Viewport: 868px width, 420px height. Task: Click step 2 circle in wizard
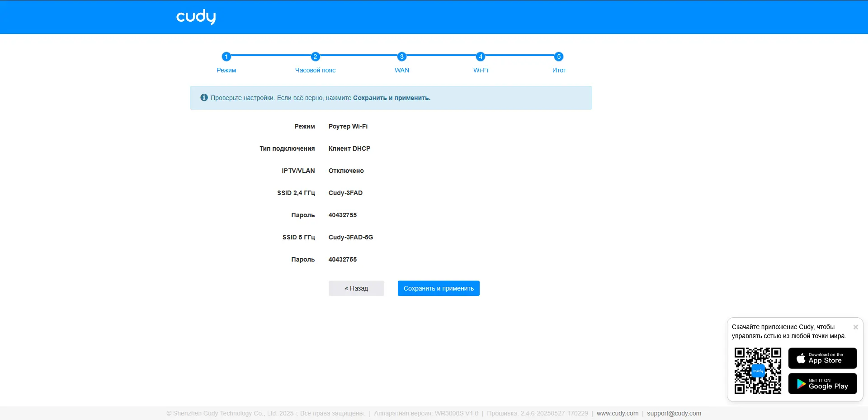click(316, 57)
